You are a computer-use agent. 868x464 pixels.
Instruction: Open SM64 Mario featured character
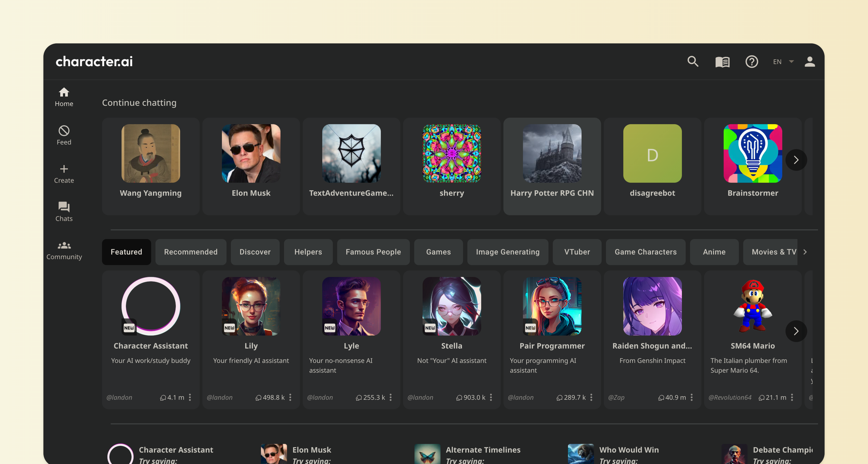[753, 340]
